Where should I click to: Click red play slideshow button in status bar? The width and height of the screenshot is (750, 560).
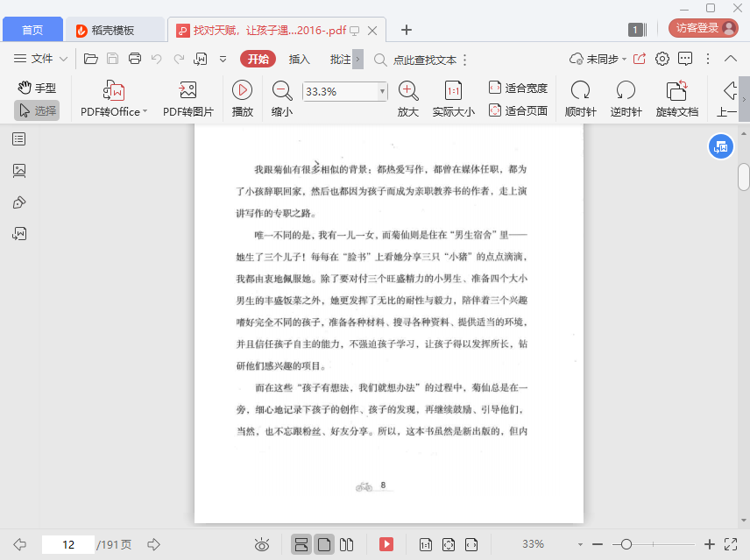click(x=386, y=544)
